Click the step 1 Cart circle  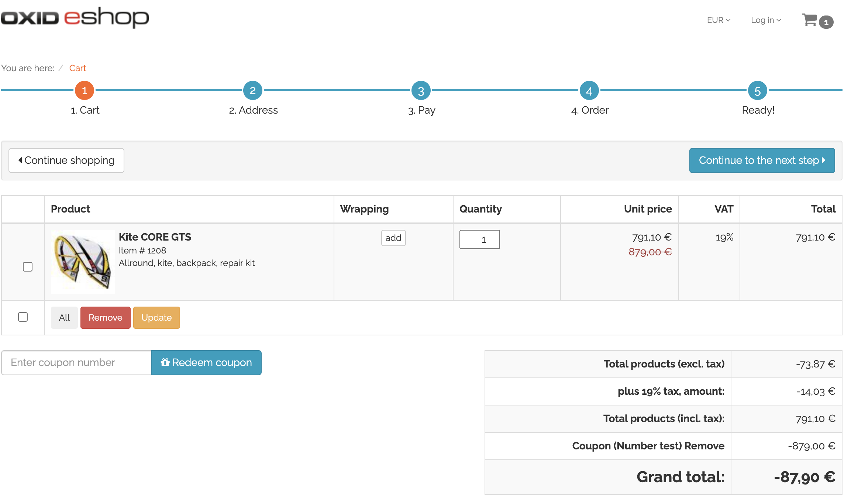(x=85, y=90)
